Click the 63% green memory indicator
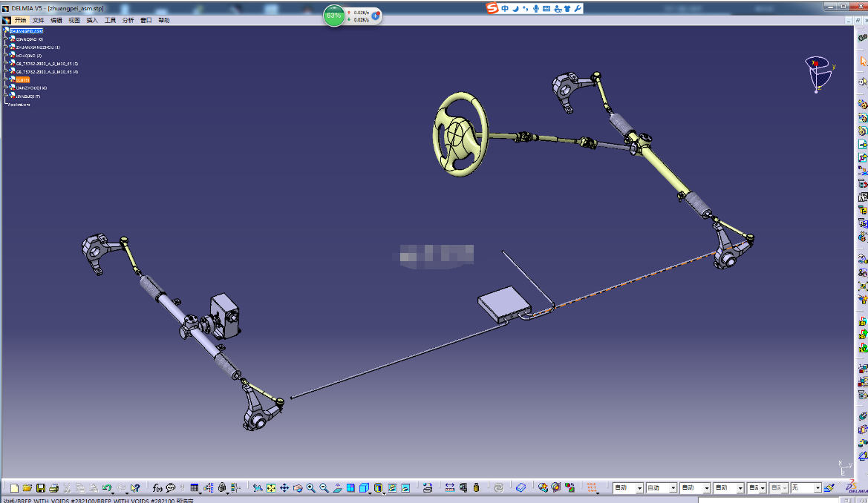The height and width of the screenshot is (503, 868). pos(334,16)
